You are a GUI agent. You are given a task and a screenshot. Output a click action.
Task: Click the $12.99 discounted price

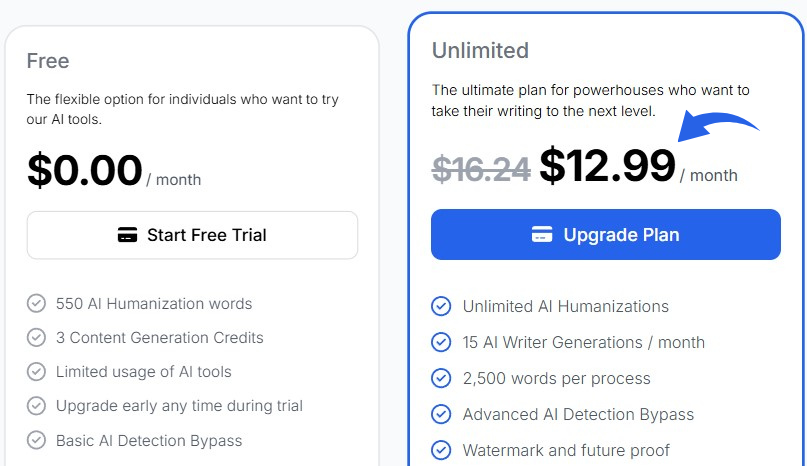[x=607, y=165]
